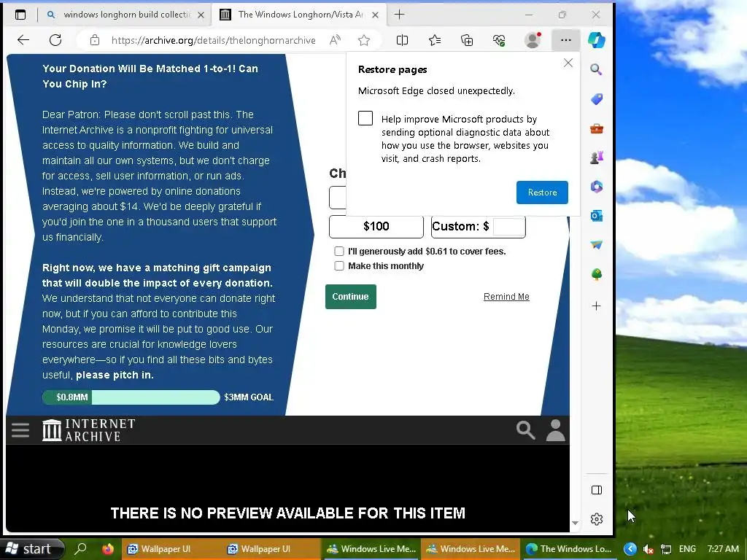The image size is (747, 560).
Task: Open the sidebar Search icon
Action: (596, 69)
